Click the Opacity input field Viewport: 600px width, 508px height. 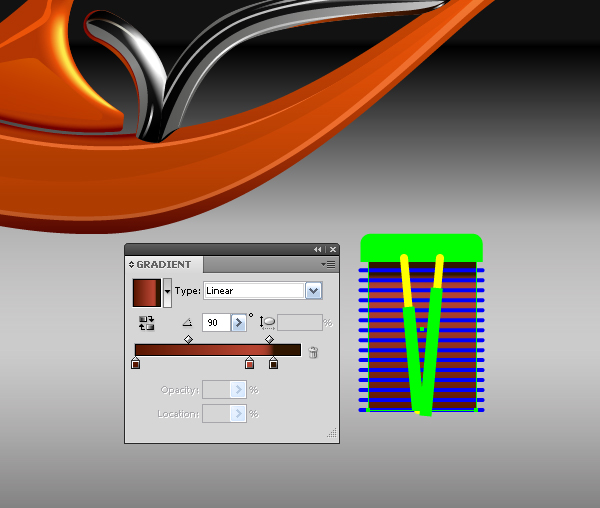(216, 390)
